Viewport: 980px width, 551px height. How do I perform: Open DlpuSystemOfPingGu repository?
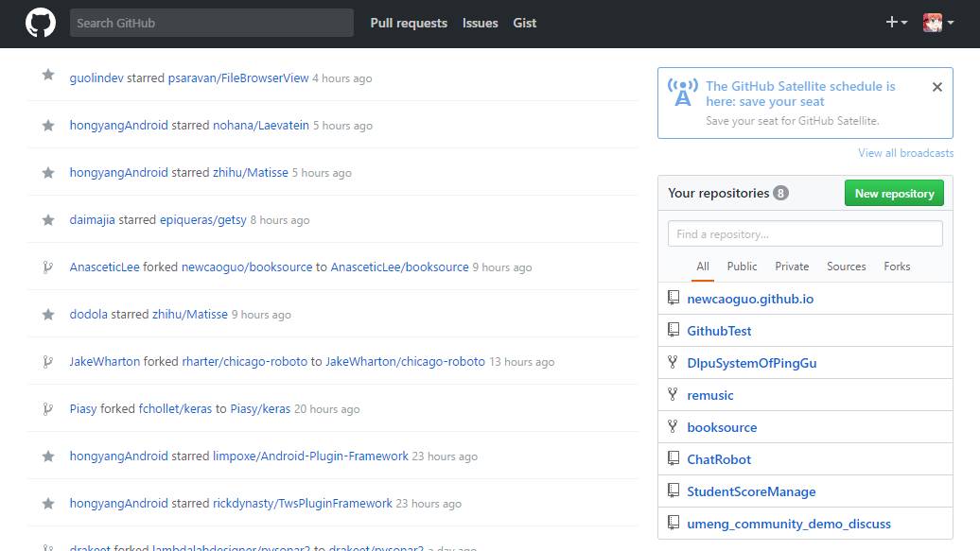coord(751,363)
